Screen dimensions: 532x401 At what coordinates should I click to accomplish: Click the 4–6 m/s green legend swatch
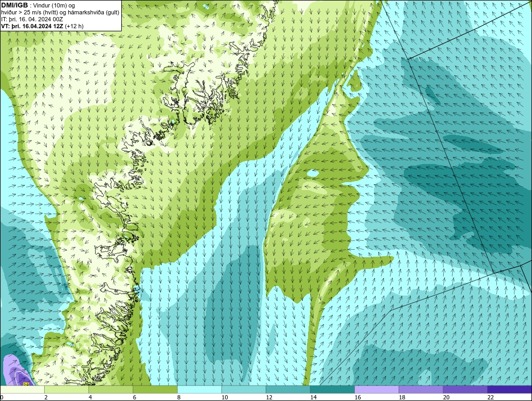pos(111,389)
